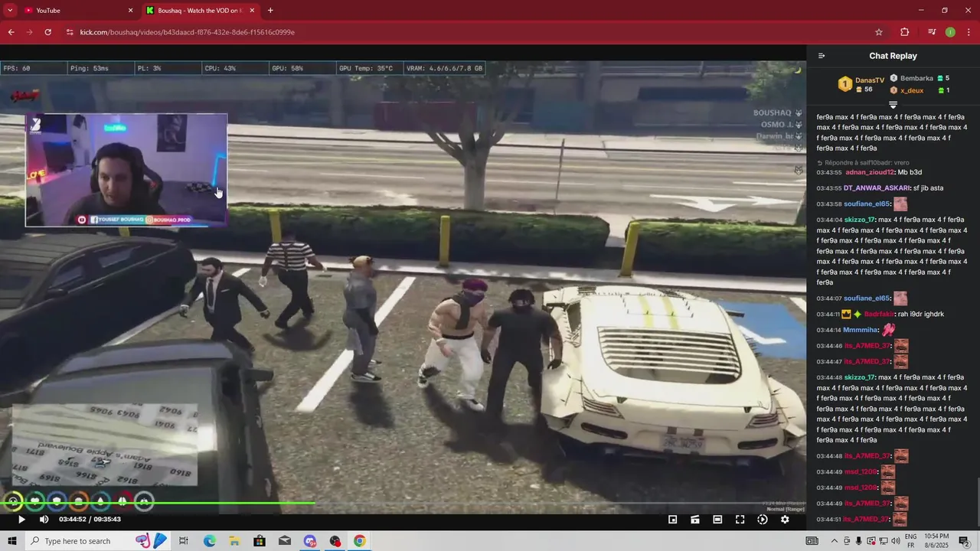Go back to previous page
Screen dimensions: 980x551
click(x=11, y=32)
